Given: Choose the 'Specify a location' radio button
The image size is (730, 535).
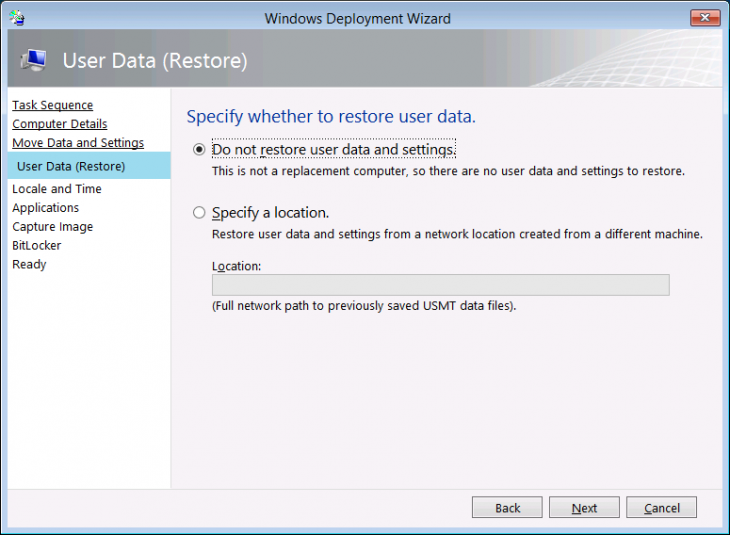Looking at the screenshot, I should [199, 213].
